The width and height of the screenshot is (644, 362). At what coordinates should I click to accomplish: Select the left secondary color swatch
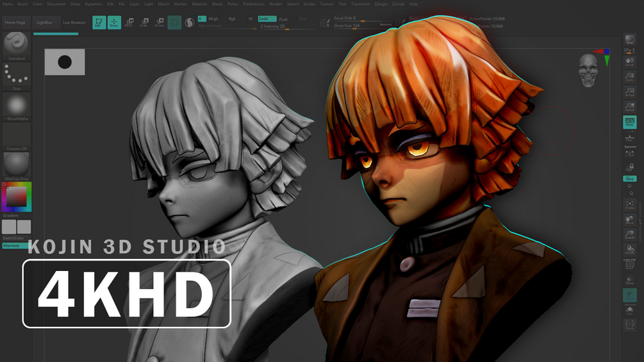coord(9,227)
